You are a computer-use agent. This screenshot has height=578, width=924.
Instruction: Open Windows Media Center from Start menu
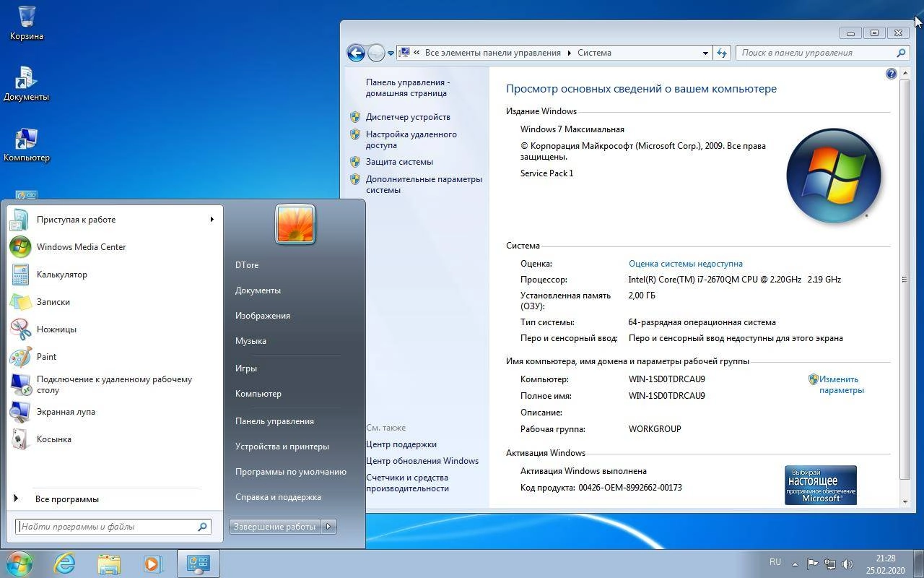click(115, 247)
